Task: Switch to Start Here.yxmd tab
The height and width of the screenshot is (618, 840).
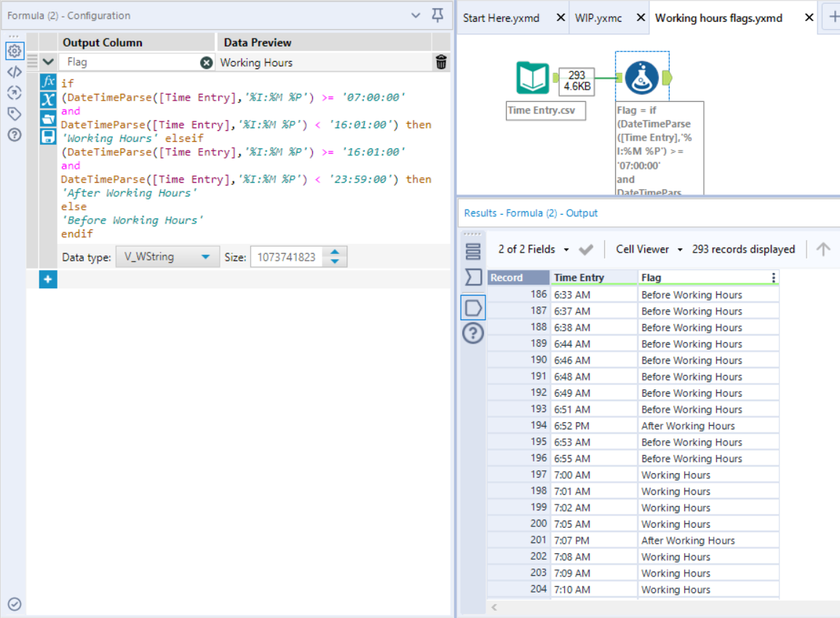Action: coord(502,18)
